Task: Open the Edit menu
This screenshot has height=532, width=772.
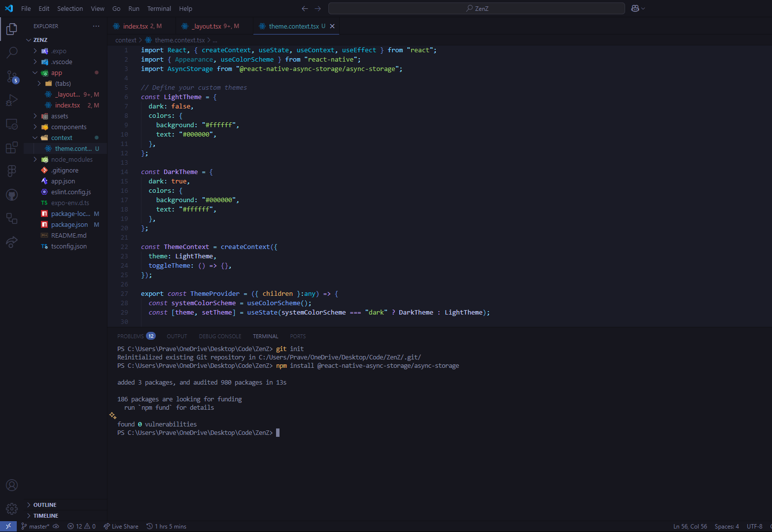Action: pos(44,8)
